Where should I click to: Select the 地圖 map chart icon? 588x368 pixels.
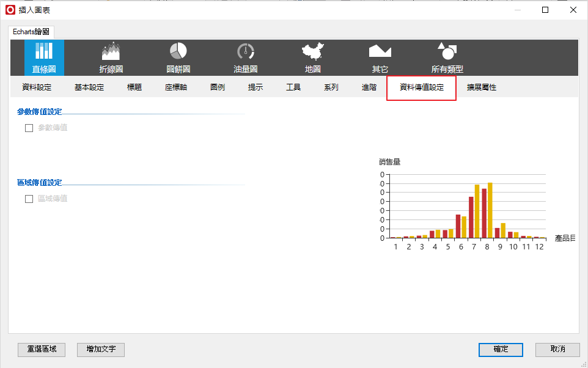313,51
